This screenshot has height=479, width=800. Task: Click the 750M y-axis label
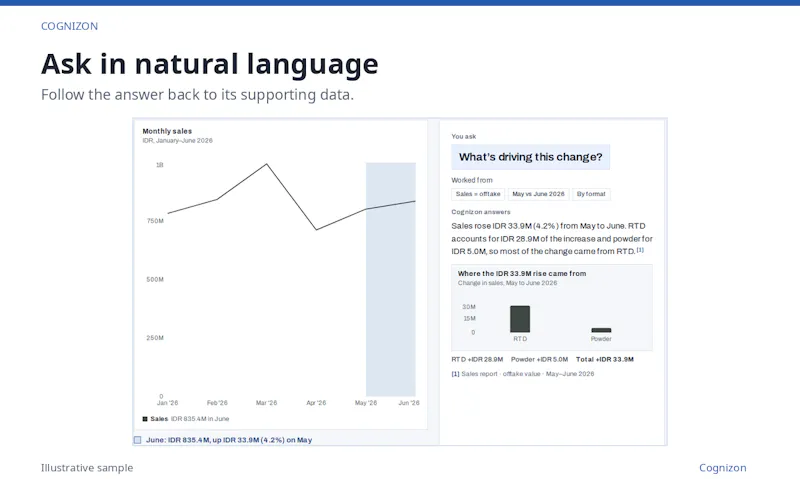pyautogui.click(x=155, y=221)
